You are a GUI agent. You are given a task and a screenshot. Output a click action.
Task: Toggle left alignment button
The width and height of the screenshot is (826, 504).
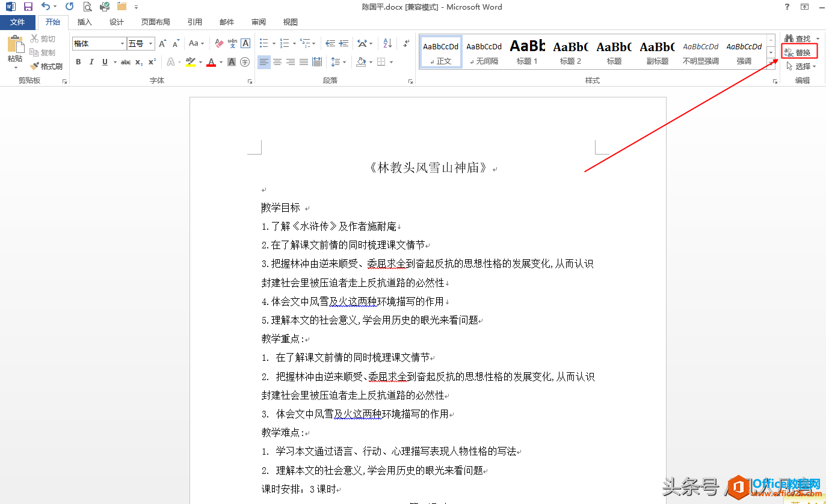pyautogui.click(x=264, y=62)
